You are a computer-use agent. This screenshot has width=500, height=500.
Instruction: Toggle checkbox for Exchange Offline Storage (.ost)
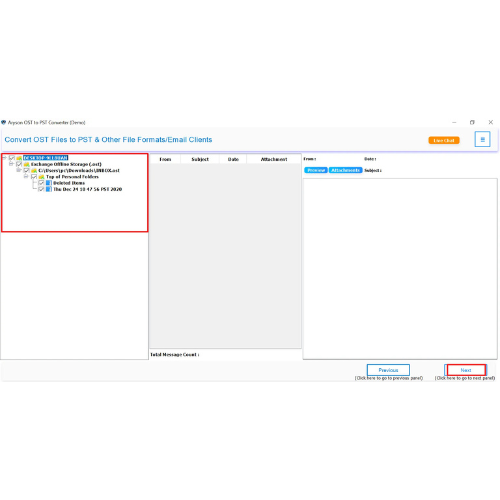point(19,164)
